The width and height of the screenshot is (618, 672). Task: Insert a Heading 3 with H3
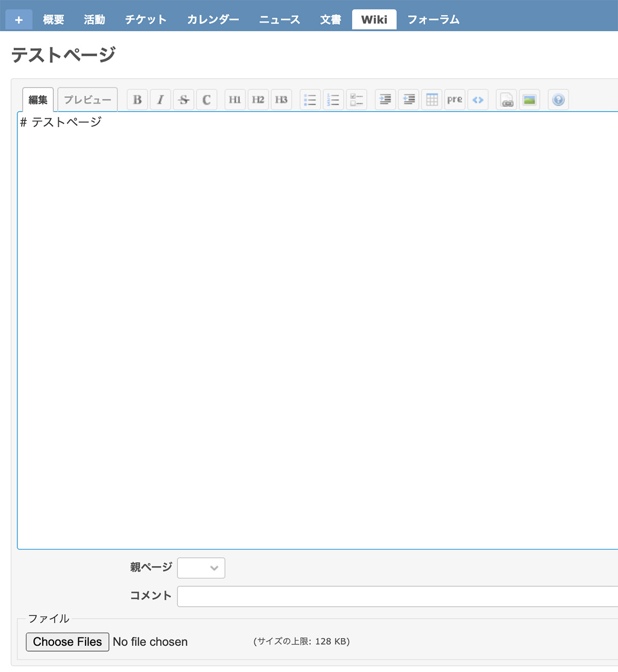coord(281,99)
